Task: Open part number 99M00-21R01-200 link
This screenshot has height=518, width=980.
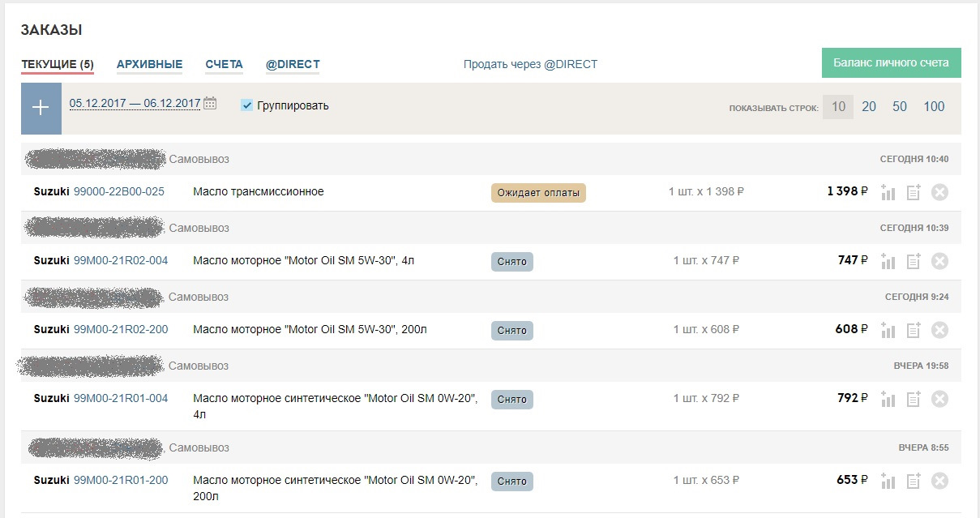Action: (121, 480)
